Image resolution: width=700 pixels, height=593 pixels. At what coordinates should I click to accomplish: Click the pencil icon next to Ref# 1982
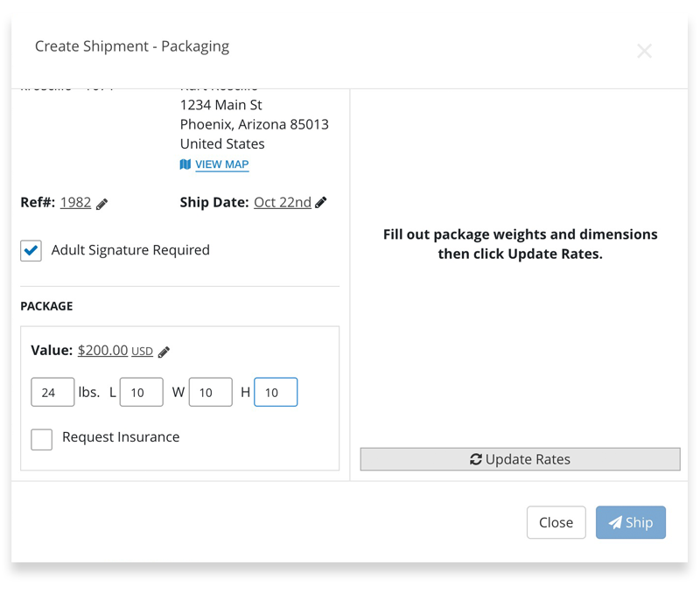102,204
